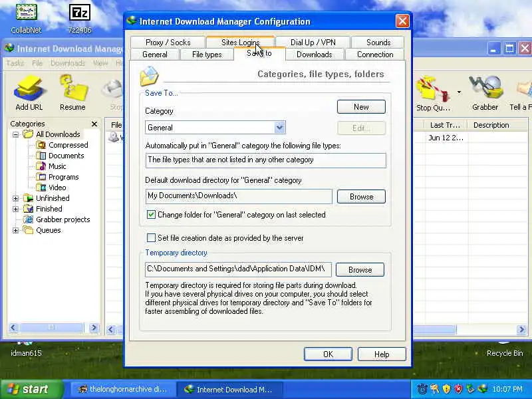This screenshot has height=399, width=532.
Task: Click the Help button in dialog
Action: [x=382, y=354]
